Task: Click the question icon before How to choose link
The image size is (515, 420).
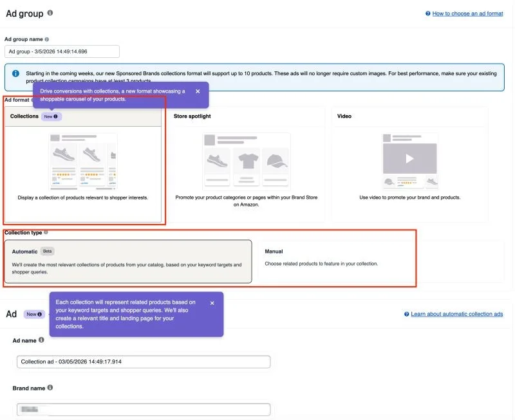Action: click(x=427, y=14)
